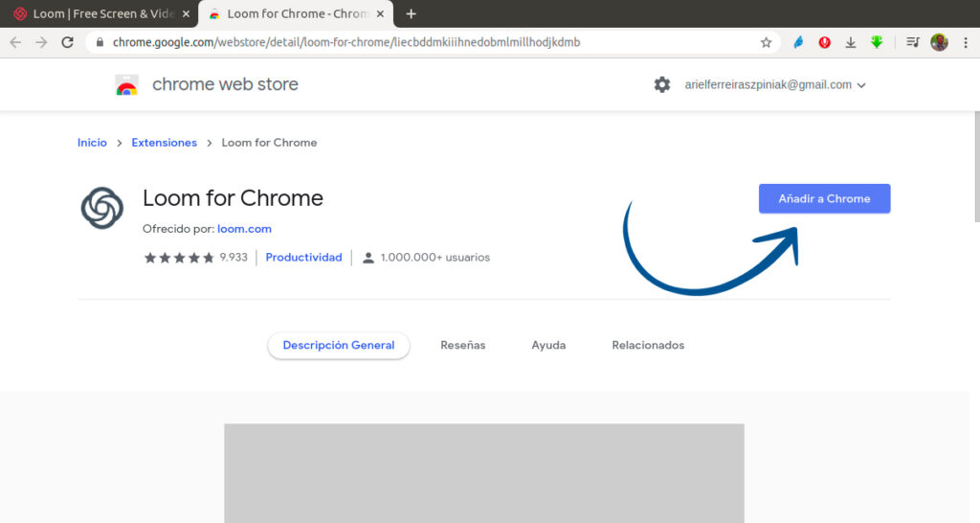Select the Loom for Chrome browser tab

click(x=296, y=13)
